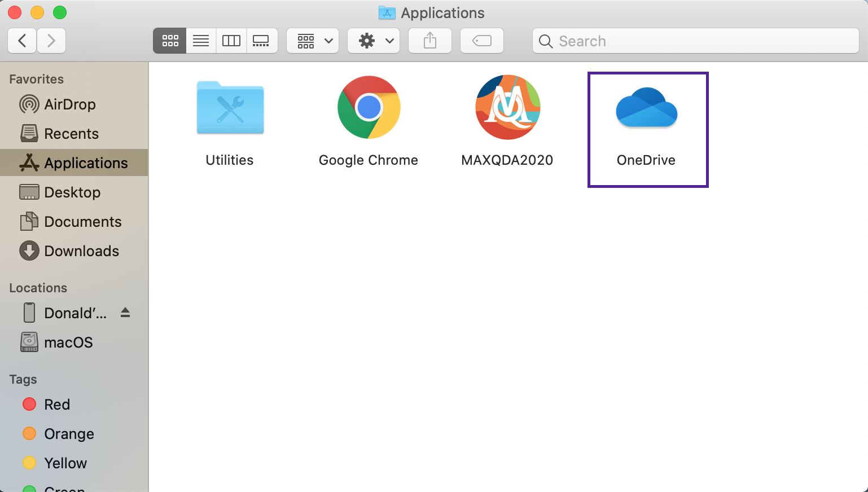Open AirDrop in the sidebar

point(74,104)
